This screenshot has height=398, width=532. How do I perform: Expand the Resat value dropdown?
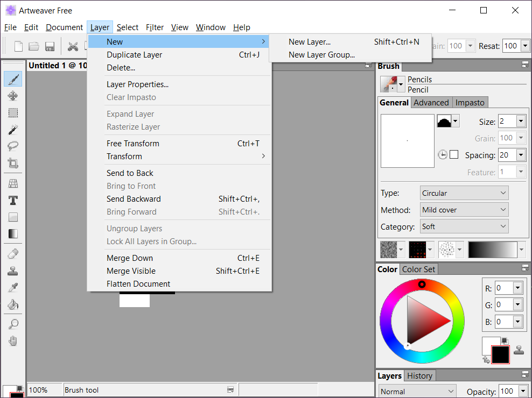coord(525,45)
